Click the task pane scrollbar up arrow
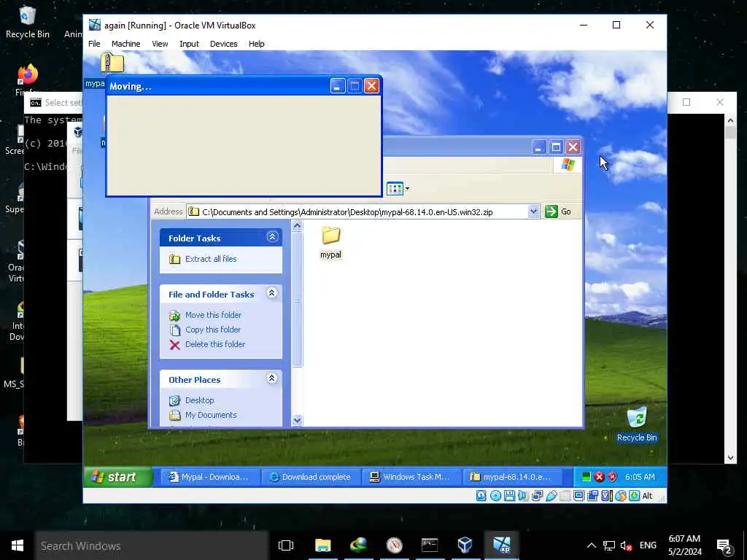Viewport: 747px width, 560px height. [298, 226]
